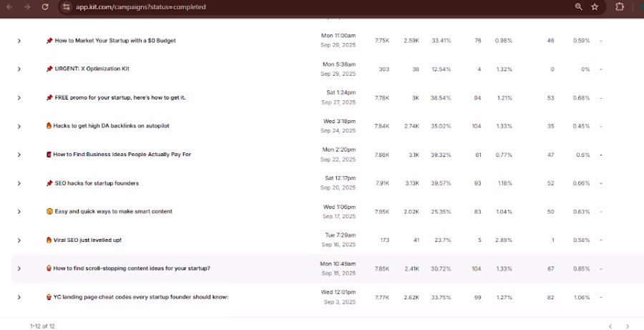Go to the previous page of campaigns
The height and width of the screenshot is (330, 644).
click(609, 326)
